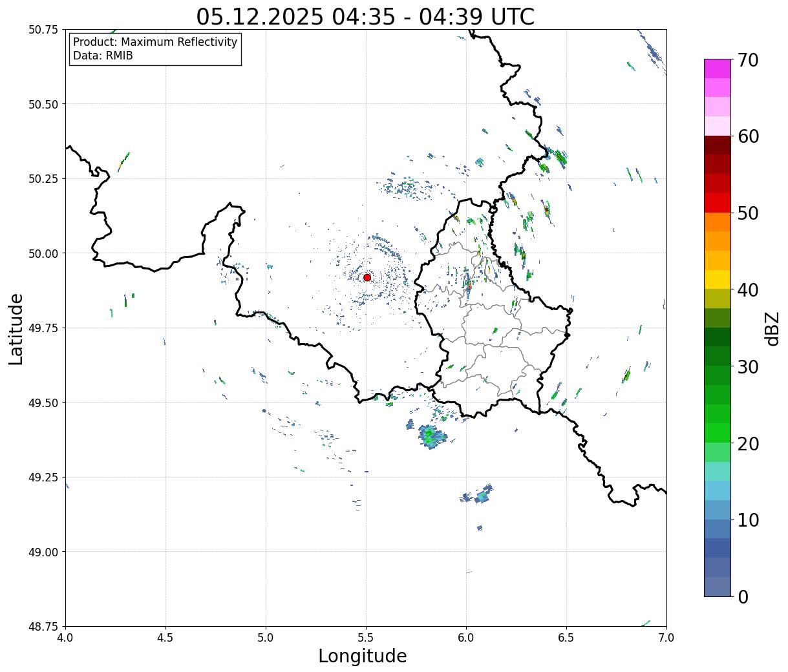Click the 5.5 longitude tick label

click(x=366, y=637)
